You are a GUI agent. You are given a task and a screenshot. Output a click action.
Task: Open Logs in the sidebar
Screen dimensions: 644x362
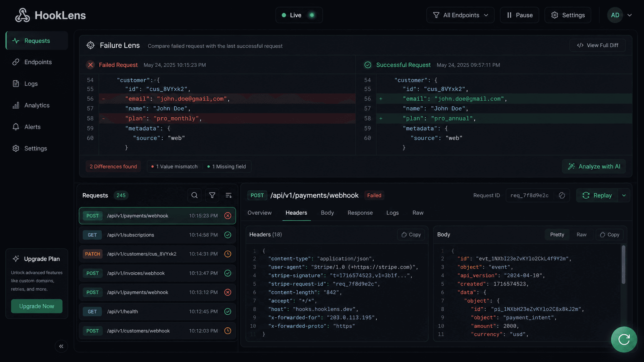point(37,83)
